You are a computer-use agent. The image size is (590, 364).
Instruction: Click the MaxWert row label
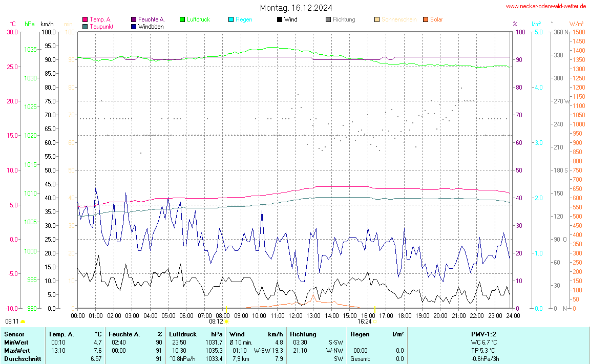pyautogui.click(x=16, y=351)
